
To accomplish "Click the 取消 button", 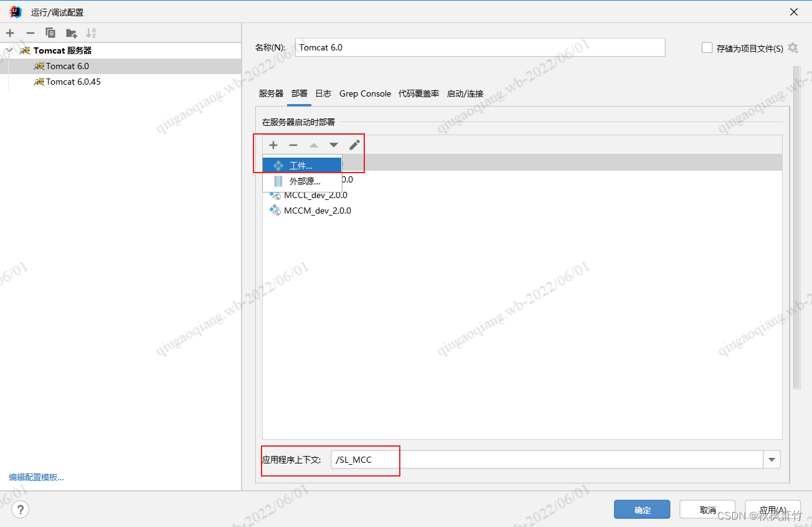I will 707,510.
